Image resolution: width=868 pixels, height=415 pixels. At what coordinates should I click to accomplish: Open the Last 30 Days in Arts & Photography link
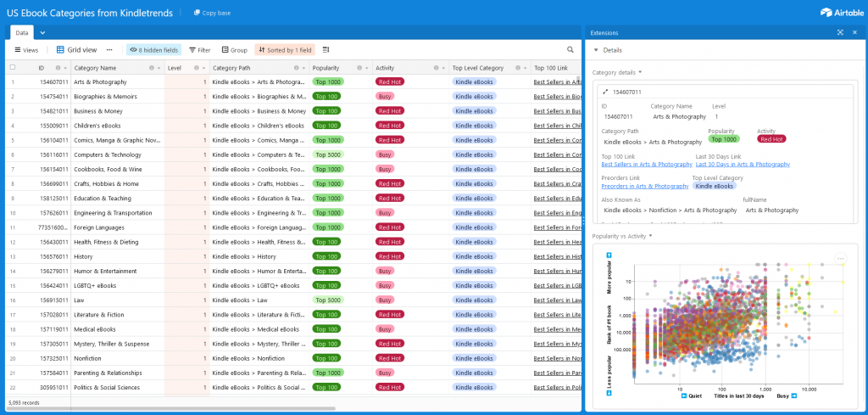point(743,165)
